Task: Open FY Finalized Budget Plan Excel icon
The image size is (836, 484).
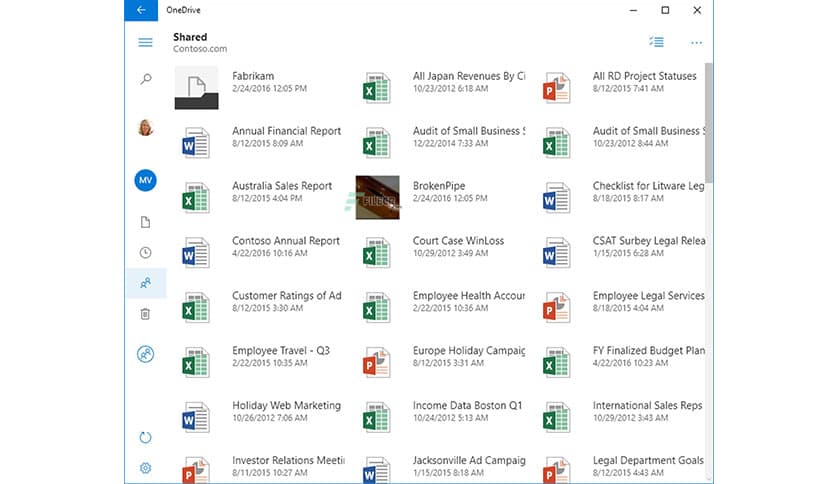Action: 557,362
